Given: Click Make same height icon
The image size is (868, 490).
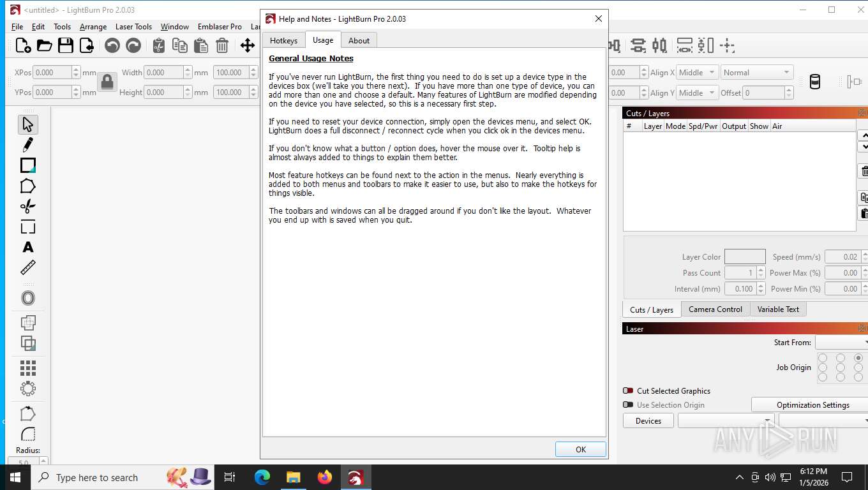Looking at the screenshot, I should (705, 45).
